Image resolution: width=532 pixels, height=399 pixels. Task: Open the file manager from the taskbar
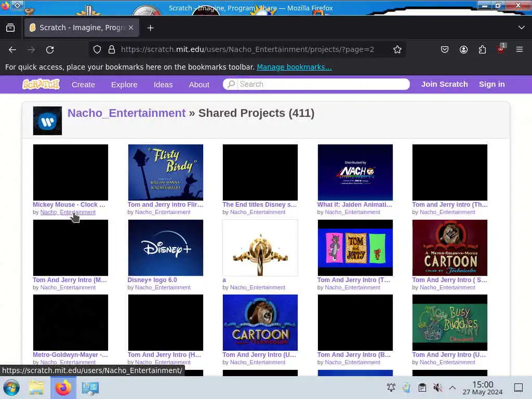pyautogui.click(x=36, y=388)
